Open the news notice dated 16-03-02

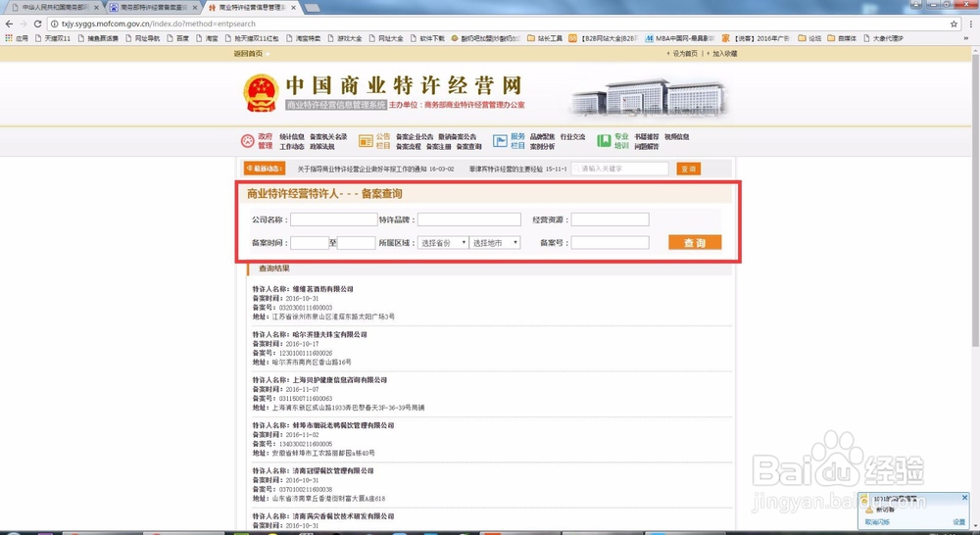point(375,169)
